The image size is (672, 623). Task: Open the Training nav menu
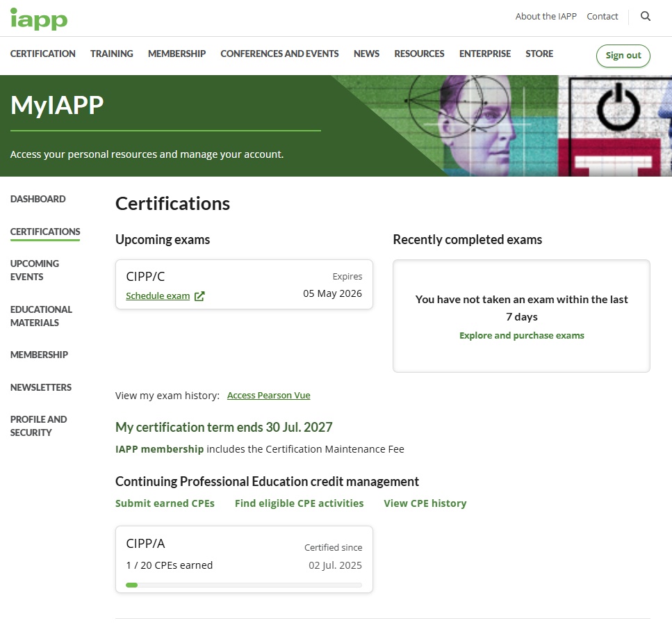pos(111,54)
